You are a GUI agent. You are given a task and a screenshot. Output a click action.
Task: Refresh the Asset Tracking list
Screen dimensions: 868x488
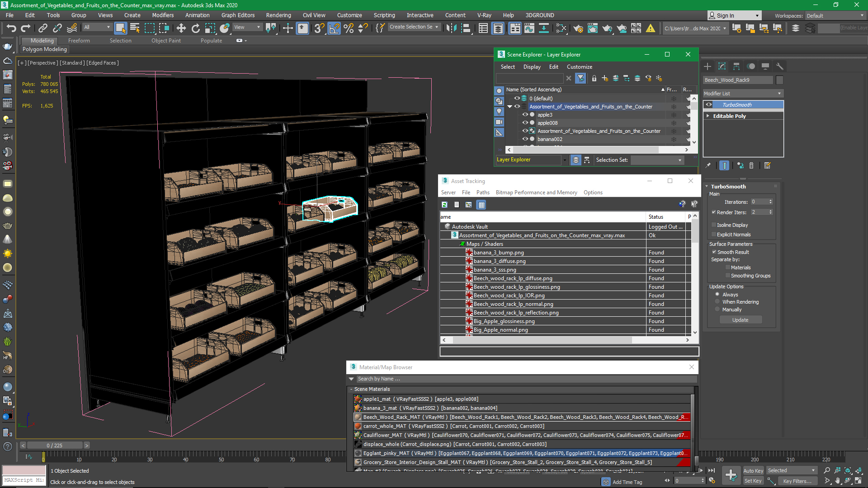coord(444,205)
